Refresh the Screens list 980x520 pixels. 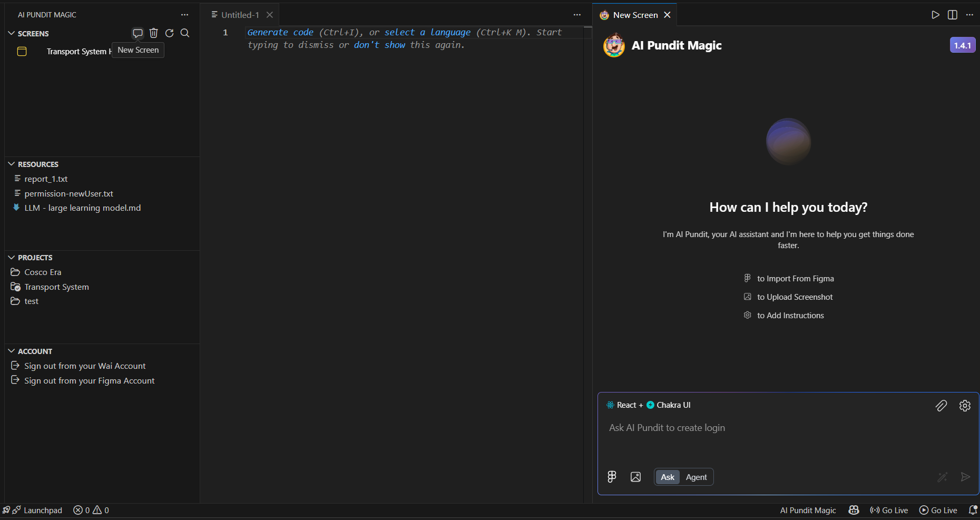click(x=169, y=33)
